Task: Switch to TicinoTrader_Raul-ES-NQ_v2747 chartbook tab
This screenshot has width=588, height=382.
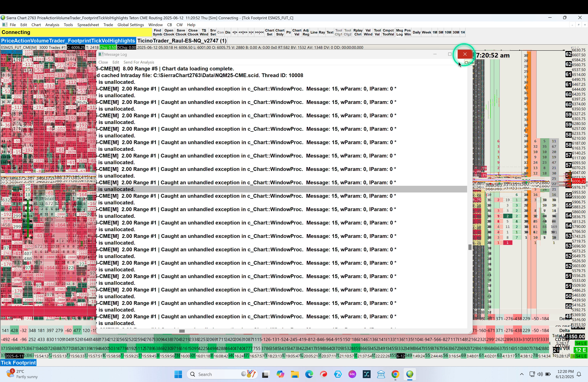Action: coord(182,41)
